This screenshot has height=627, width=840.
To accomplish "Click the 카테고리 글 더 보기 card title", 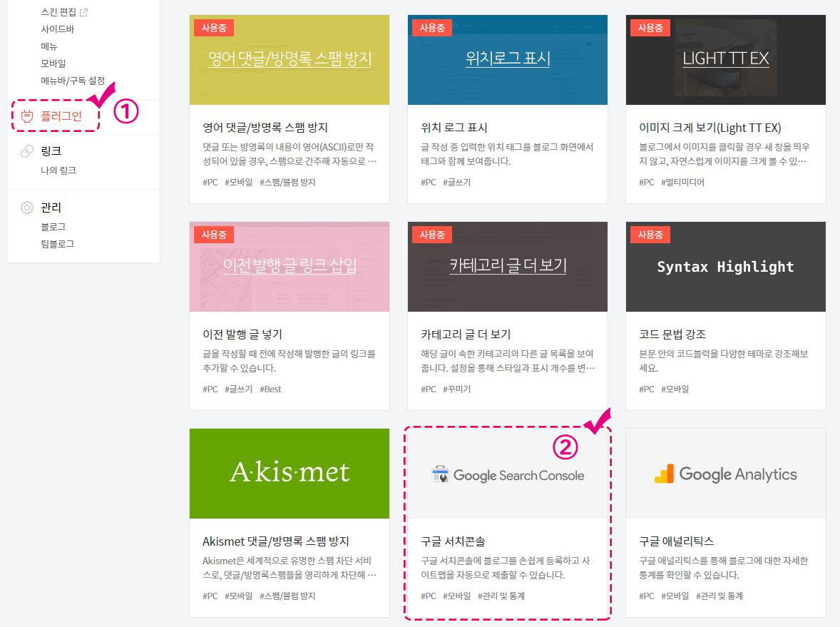I will click(466, 335).
